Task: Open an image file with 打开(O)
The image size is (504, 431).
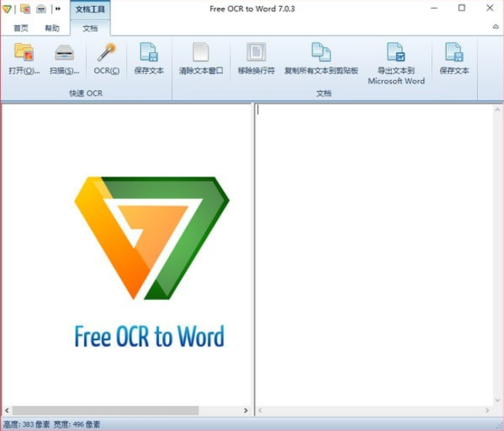Action: click(x=24, y=59)
